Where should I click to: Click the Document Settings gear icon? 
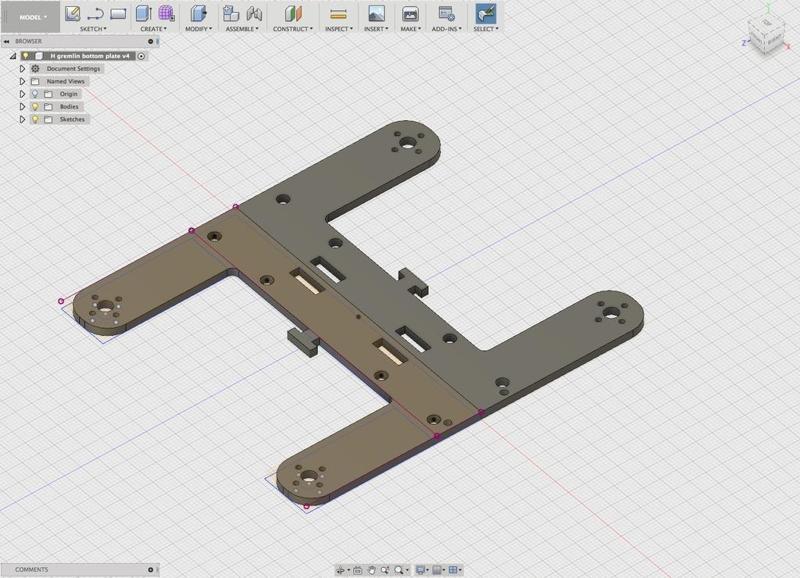(35, 68)
